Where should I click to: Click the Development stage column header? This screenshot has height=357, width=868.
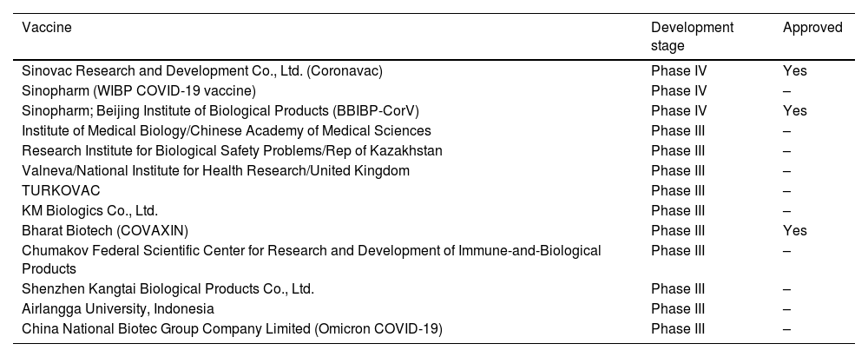pyautogui.click(x=692, y=36)
